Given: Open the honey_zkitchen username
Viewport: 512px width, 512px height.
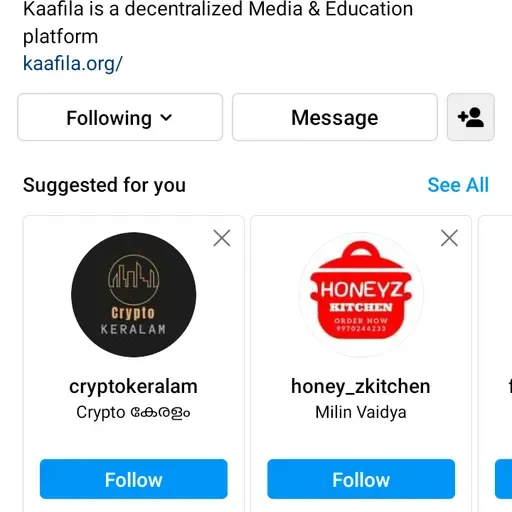Looking at the screenshot, I should [361, 387].
